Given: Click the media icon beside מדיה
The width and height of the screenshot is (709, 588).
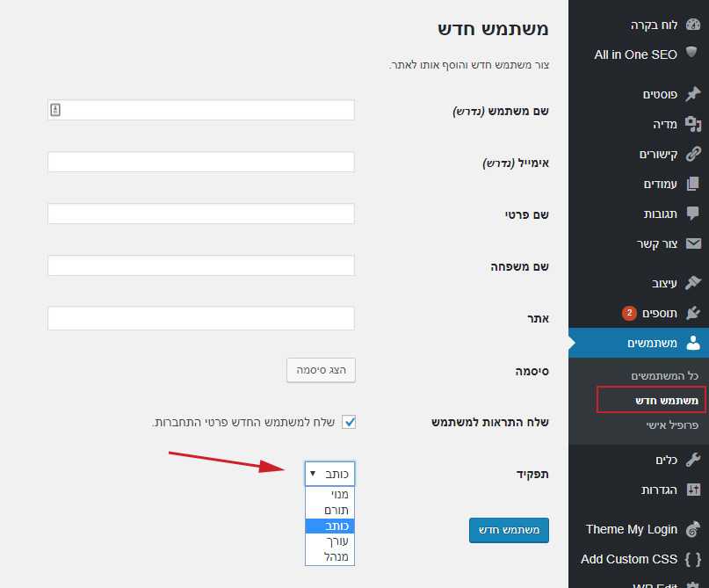Looking at the screenshot, I should 692,124.
